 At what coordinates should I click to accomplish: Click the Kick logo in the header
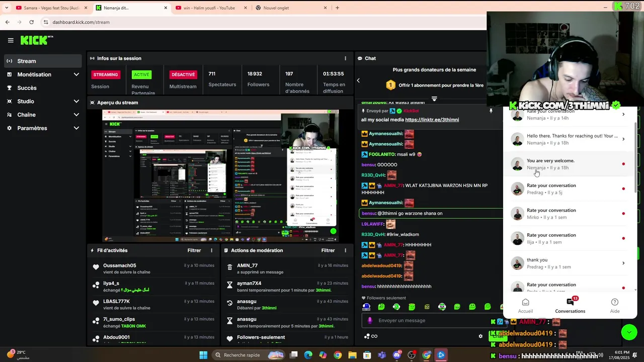[x=37, y=40]
